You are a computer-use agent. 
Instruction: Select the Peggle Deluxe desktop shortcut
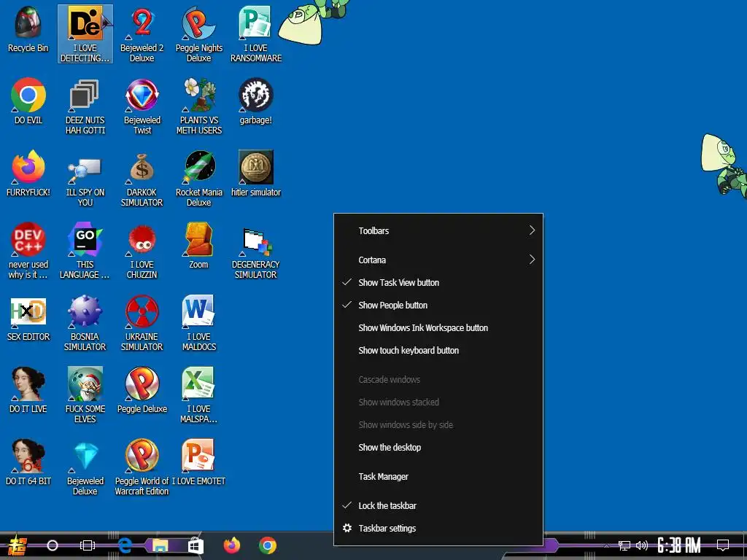point(142,390)
